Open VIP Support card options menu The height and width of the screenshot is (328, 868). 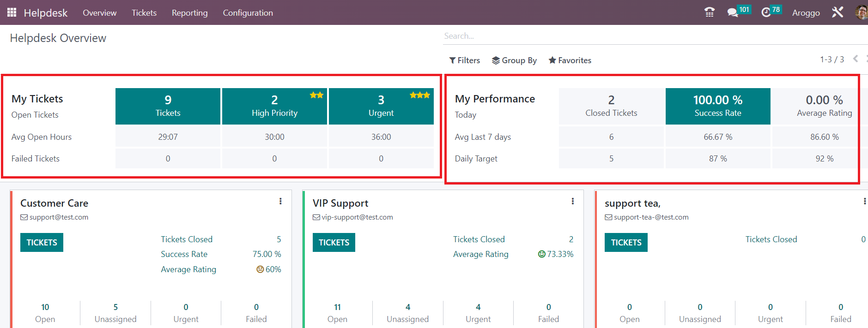coord(572,201)
